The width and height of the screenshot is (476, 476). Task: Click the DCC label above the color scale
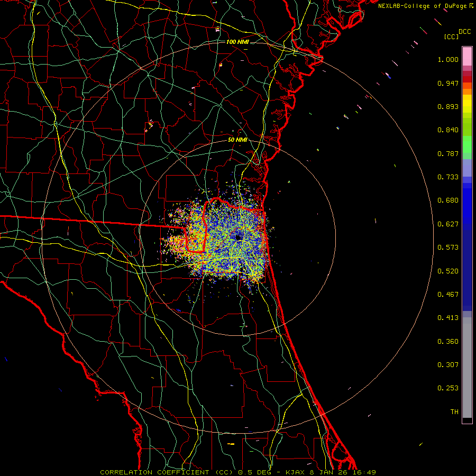[465, 32]
